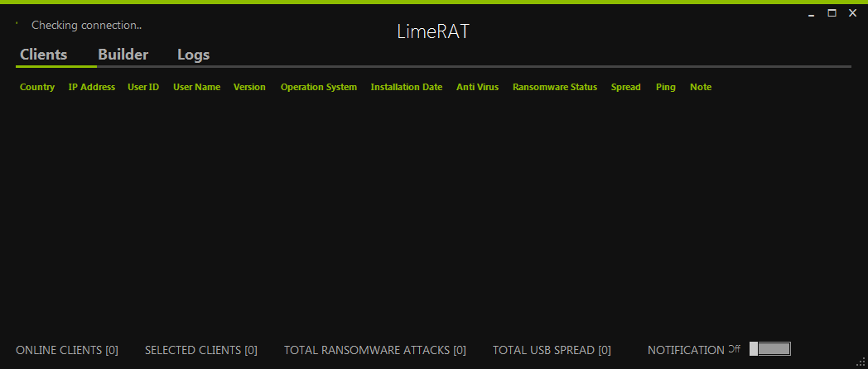Click the resize grip in window corner

[x=861, y=362]
